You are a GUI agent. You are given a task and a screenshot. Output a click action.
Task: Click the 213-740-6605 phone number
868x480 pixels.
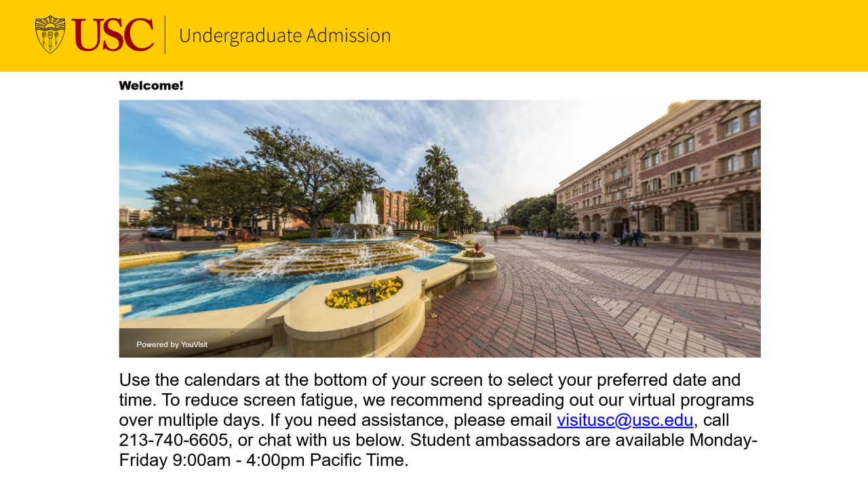pyautogui.click(x=173, y=440)
